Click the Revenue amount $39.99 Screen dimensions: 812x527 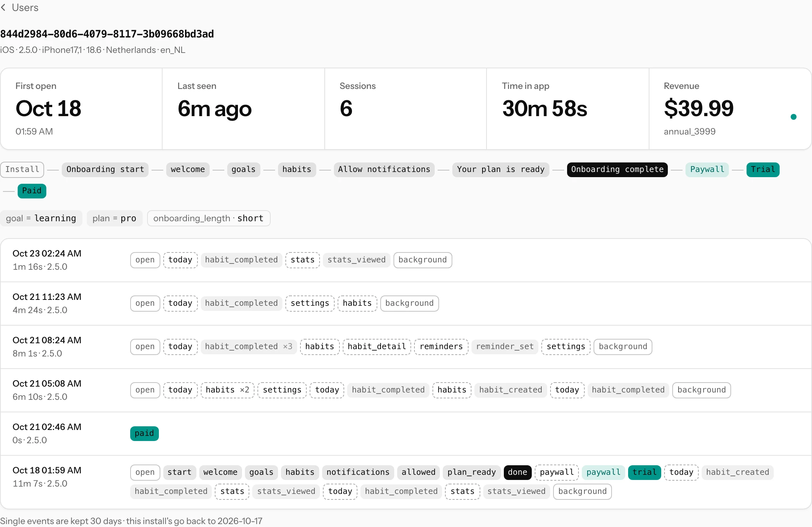699,108
